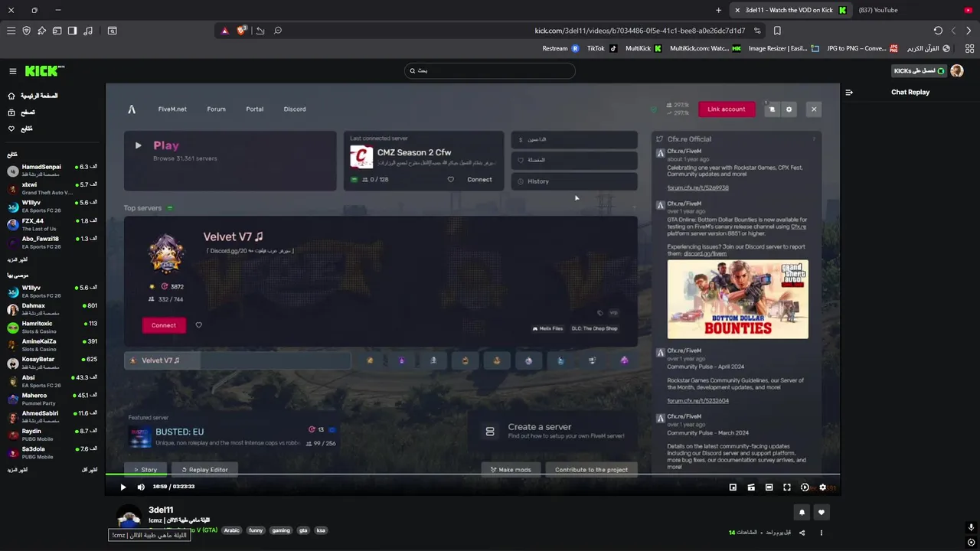The image size is (980, 551).
Task: Open a new browser tab
Action: [x=718, y=10]
